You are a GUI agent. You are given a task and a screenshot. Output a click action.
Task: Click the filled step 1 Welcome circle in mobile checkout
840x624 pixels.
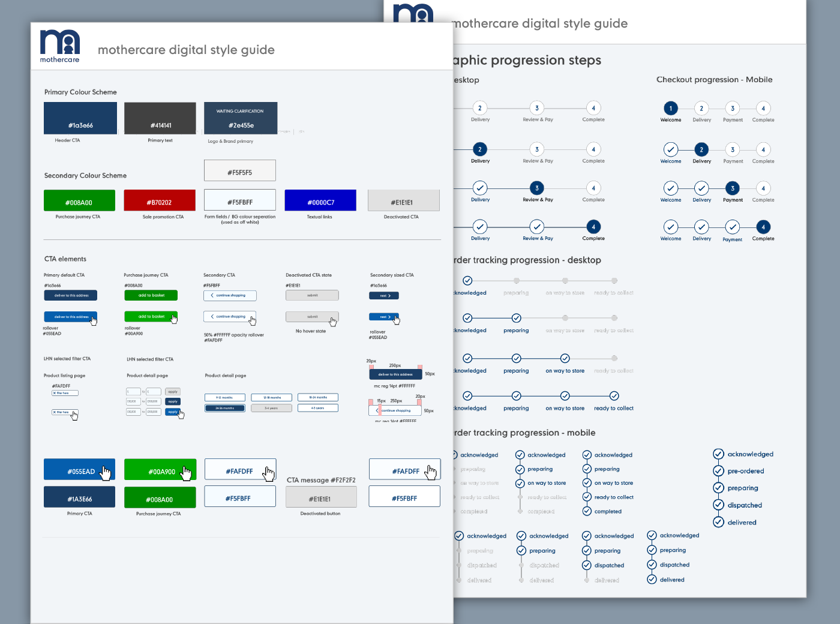pyautogui.click(x=671, y=108)
